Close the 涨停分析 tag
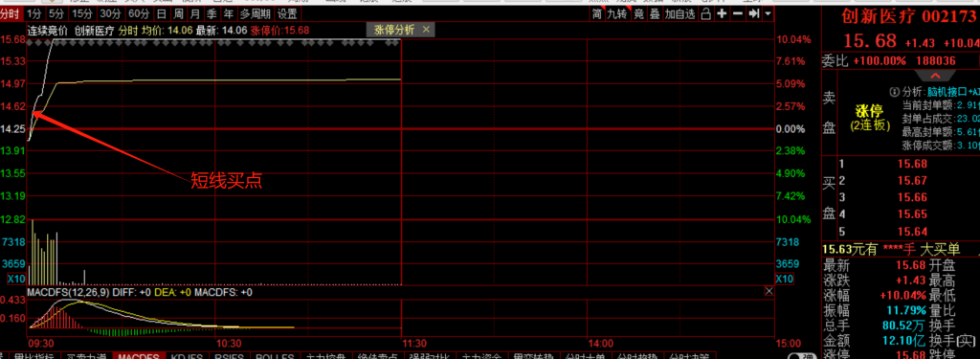This screenshot has width=980, height=359. pyautogui.click(x=426, y=30)
